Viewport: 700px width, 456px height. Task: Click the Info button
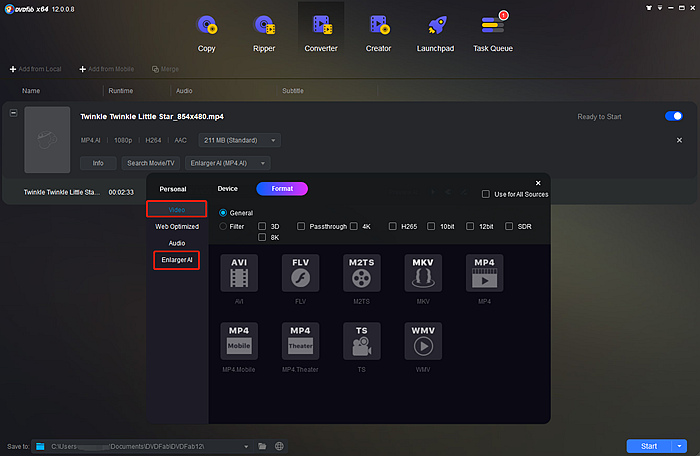(x=98, y=163)
